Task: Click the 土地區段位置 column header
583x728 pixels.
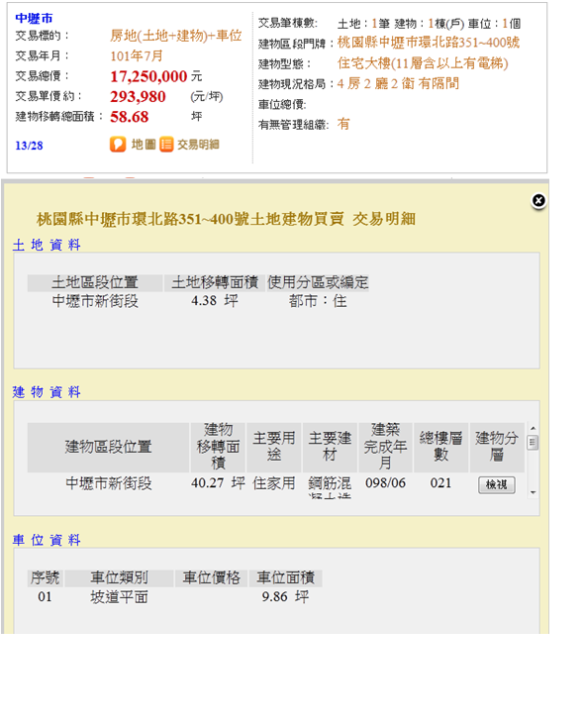Action: [95, 282]
